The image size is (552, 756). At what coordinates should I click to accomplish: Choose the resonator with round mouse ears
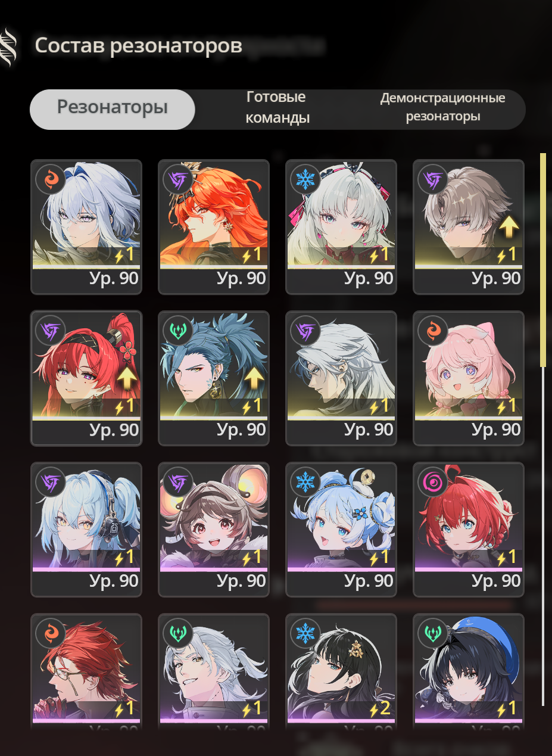pos(214,530)
